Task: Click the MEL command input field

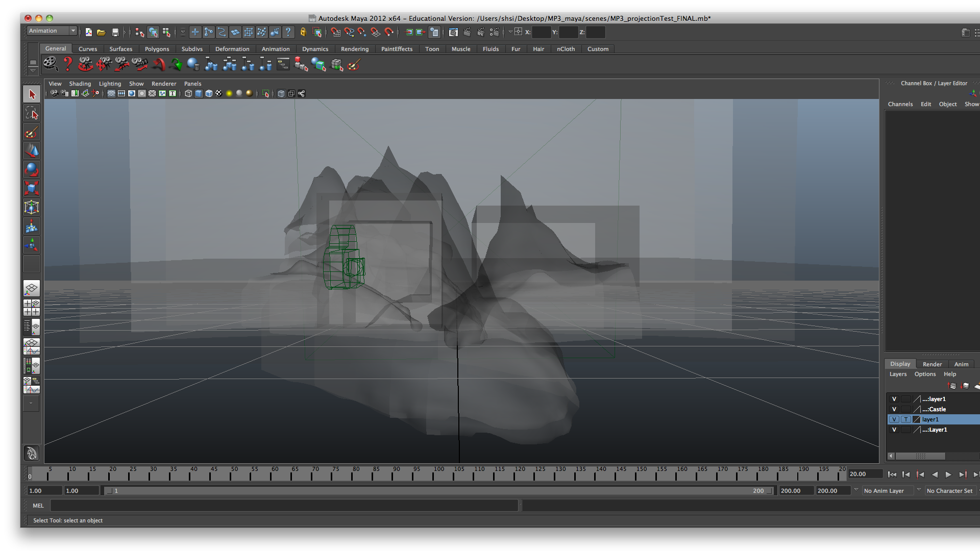Action: tap(284, 506)
